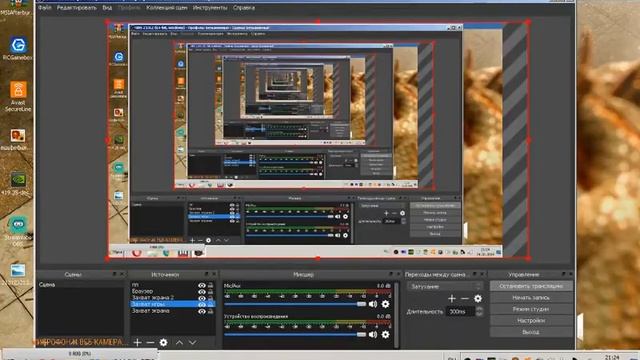Image resolution: width=640 pixels, height=360 pixels.
Task: Open the Справка menu
Action: [244, 8]
